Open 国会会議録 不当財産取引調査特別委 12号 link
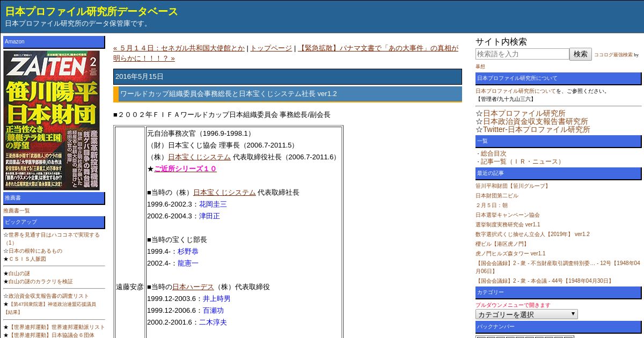This screenshot has width=644, height=338. click(x=558, y=267)
